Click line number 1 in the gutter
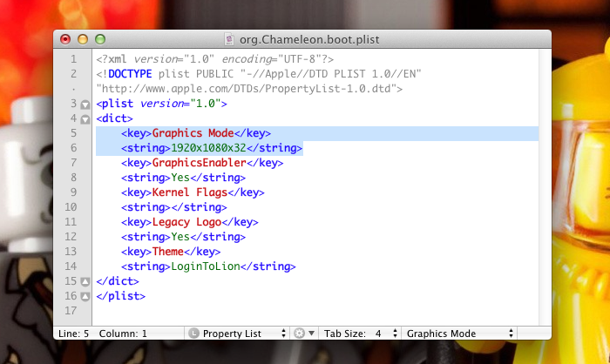The image size is (610, 364). (73, 59)
